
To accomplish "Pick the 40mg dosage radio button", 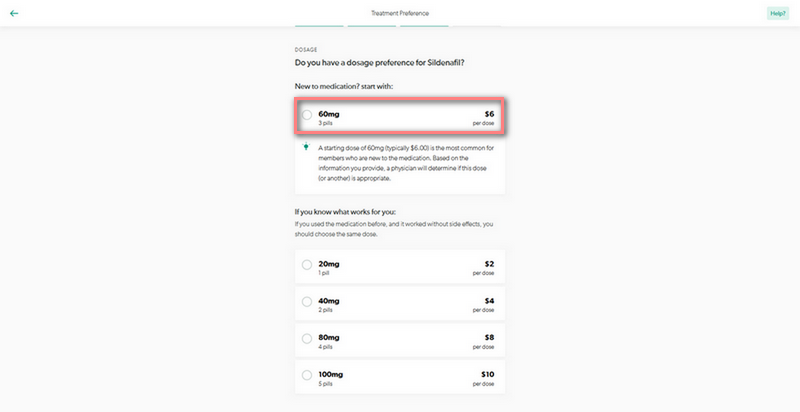I will click(x=307, y=302).
